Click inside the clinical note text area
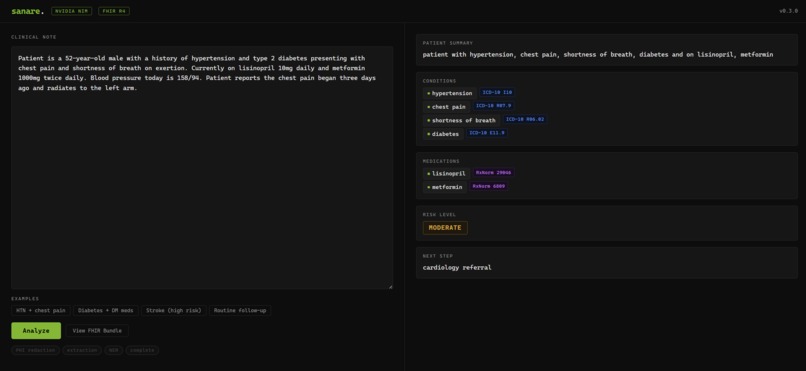The image size is (806, 371). pos(202,168)
